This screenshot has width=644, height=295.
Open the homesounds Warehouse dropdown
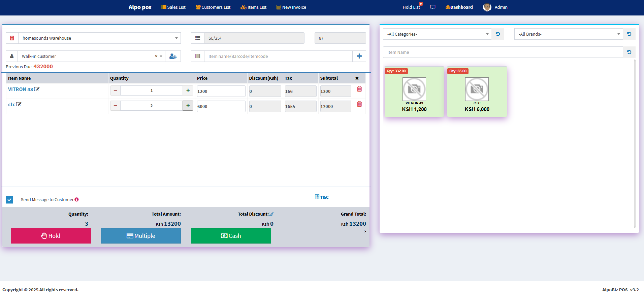[99, 38]
